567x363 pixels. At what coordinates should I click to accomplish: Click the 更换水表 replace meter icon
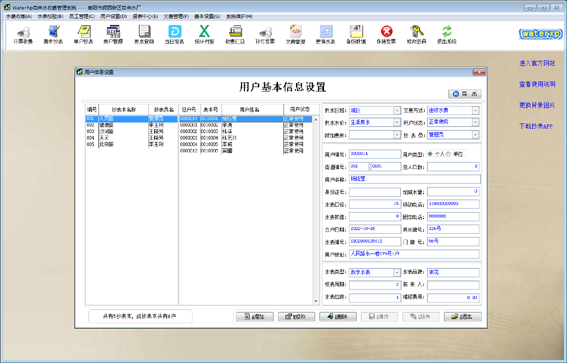pos(326,34)
